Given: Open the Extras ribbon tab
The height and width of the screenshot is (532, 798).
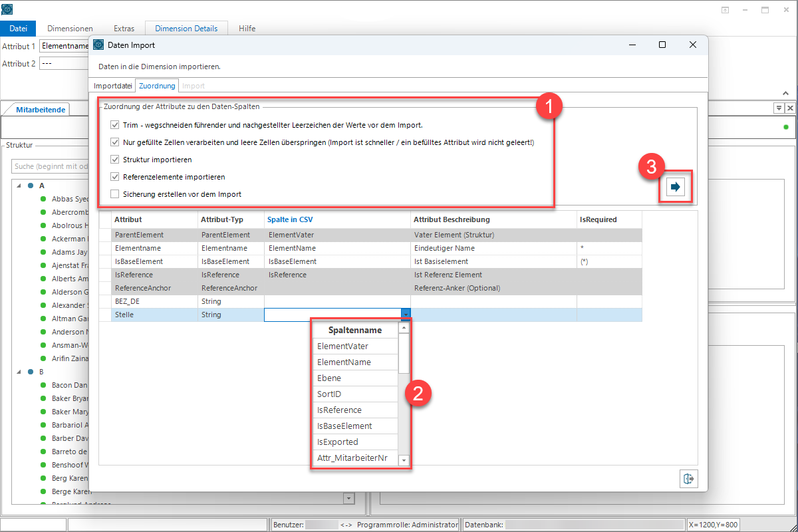Looking at the screenshot, I should tap(124, 29).
